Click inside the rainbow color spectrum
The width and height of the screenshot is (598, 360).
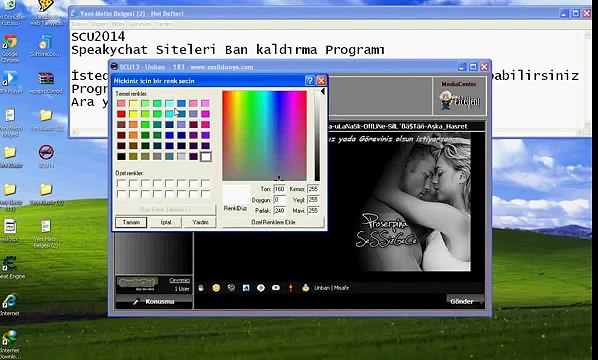(264, 135)
